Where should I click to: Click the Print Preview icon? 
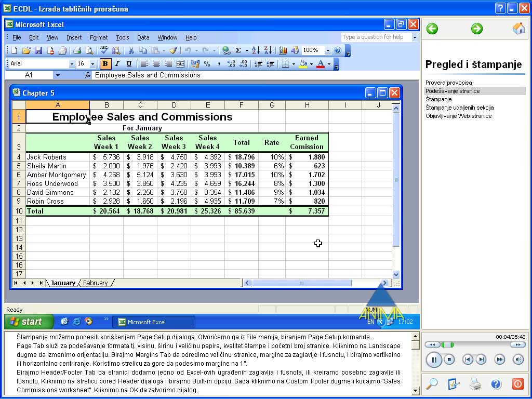point(88,50)
